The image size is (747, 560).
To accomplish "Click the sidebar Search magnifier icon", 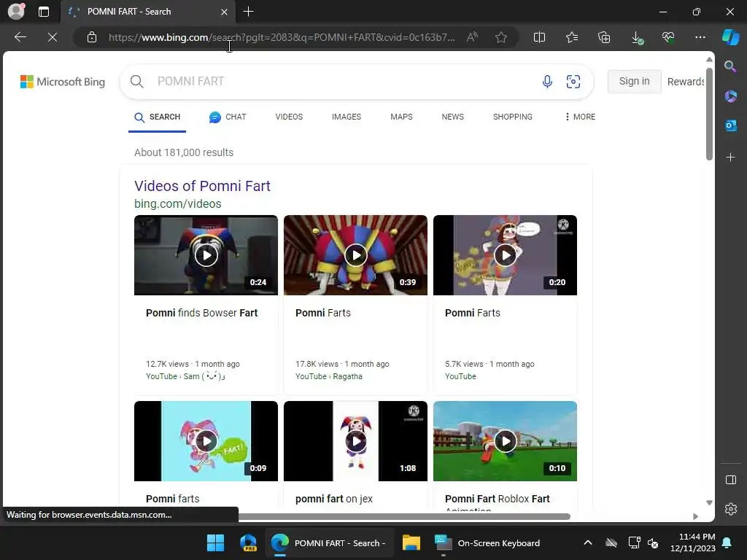I will tap(730, 66).
